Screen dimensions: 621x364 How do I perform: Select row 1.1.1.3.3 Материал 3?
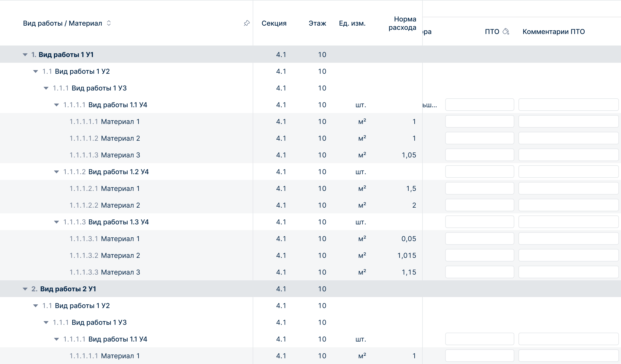(120, 272)
